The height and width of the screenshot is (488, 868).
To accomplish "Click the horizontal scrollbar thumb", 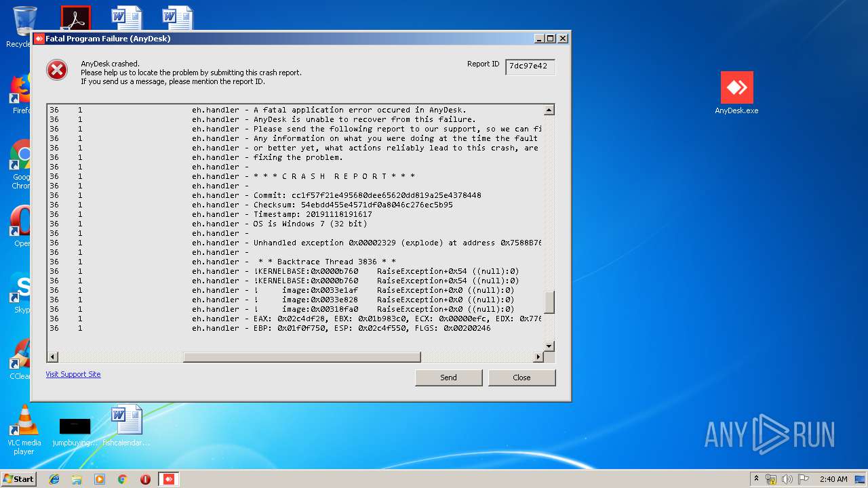I will coord(302,357).
